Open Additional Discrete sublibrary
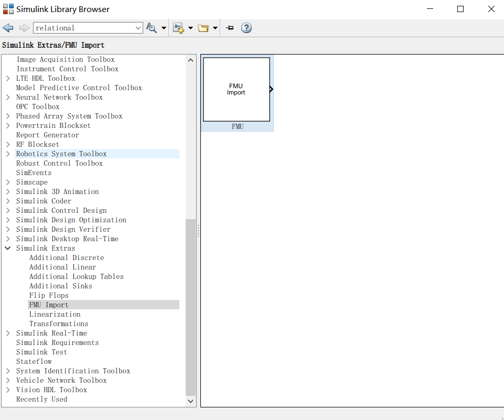This screenshot has width=504, height=420. coord(67,258)
